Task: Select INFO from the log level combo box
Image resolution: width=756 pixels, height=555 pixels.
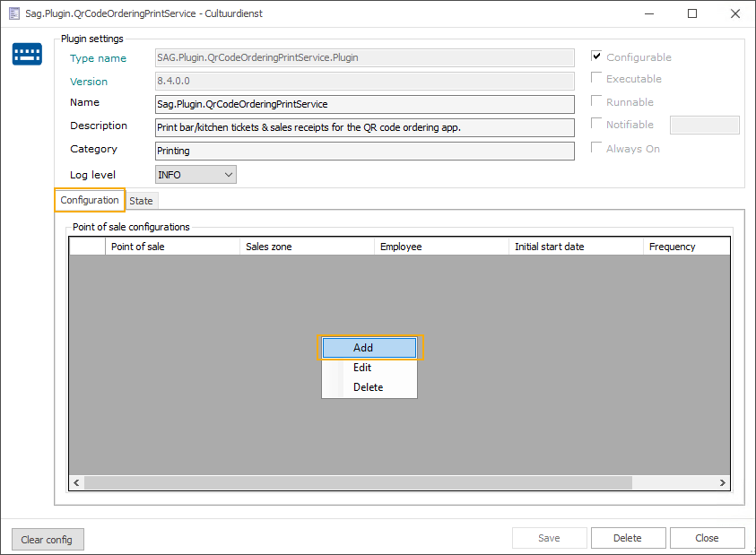Action: (188, 174)
